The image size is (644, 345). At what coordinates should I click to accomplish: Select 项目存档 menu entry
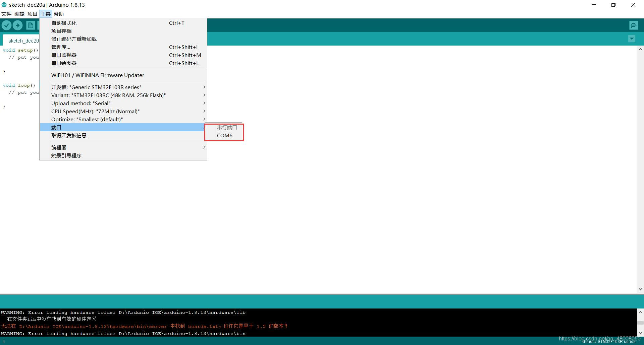123,31
